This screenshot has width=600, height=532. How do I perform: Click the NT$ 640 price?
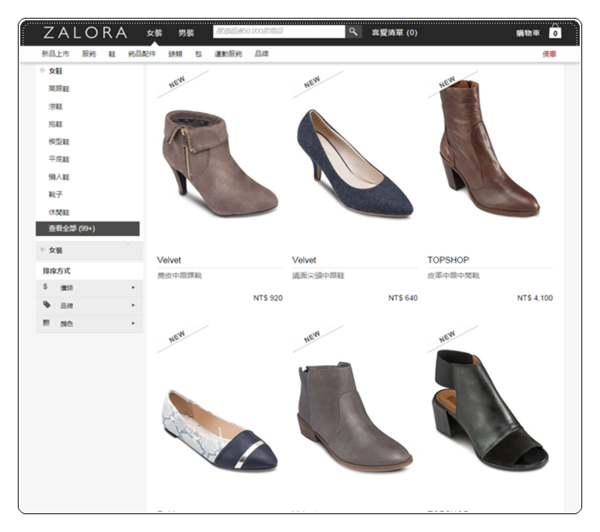[x=403, y=298]
